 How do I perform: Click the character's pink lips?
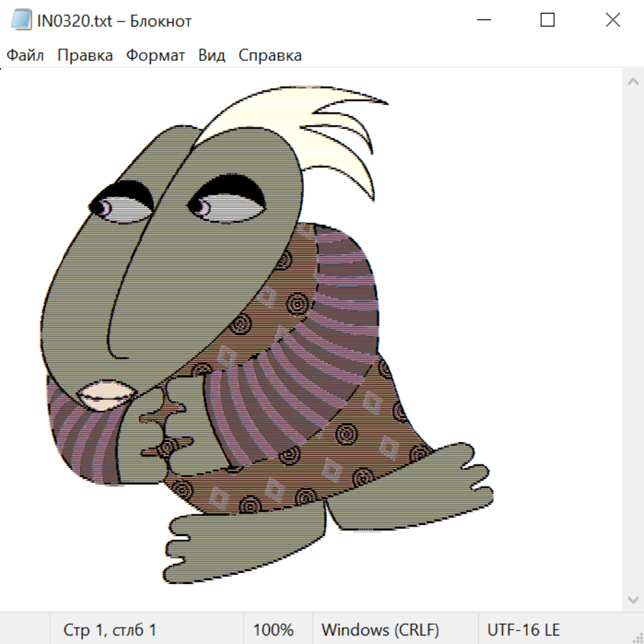106,394
